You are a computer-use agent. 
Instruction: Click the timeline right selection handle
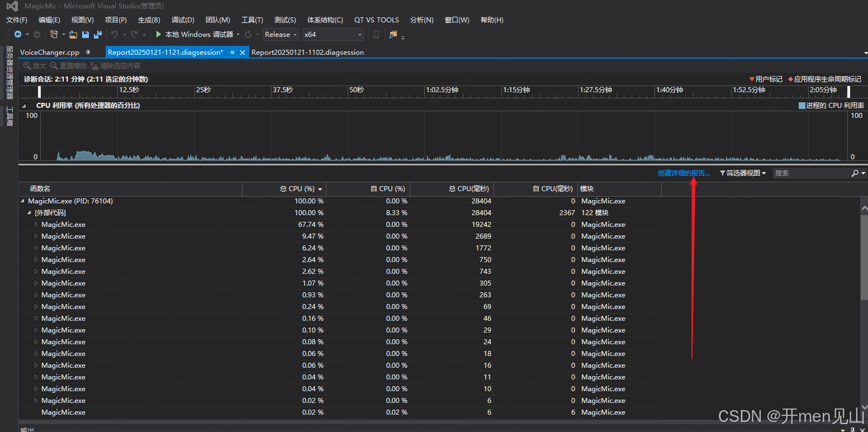pos(848,92)
